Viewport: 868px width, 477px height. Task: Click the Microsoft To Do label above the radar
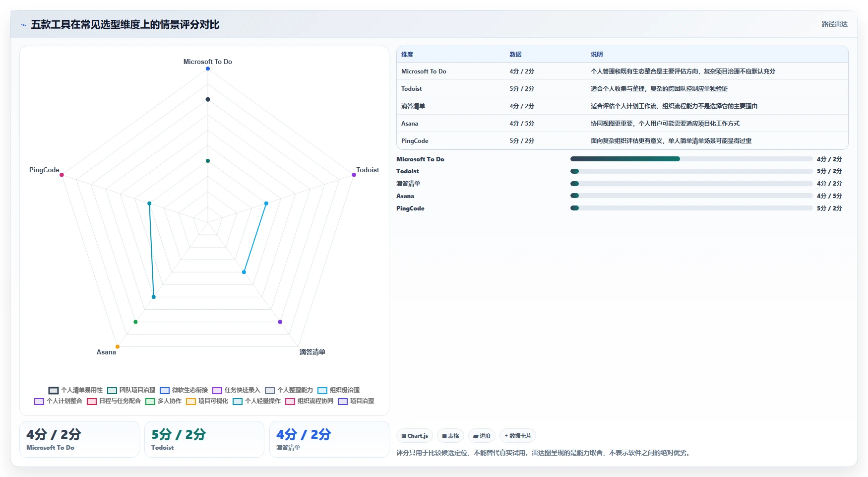click(x=208, y=62)
